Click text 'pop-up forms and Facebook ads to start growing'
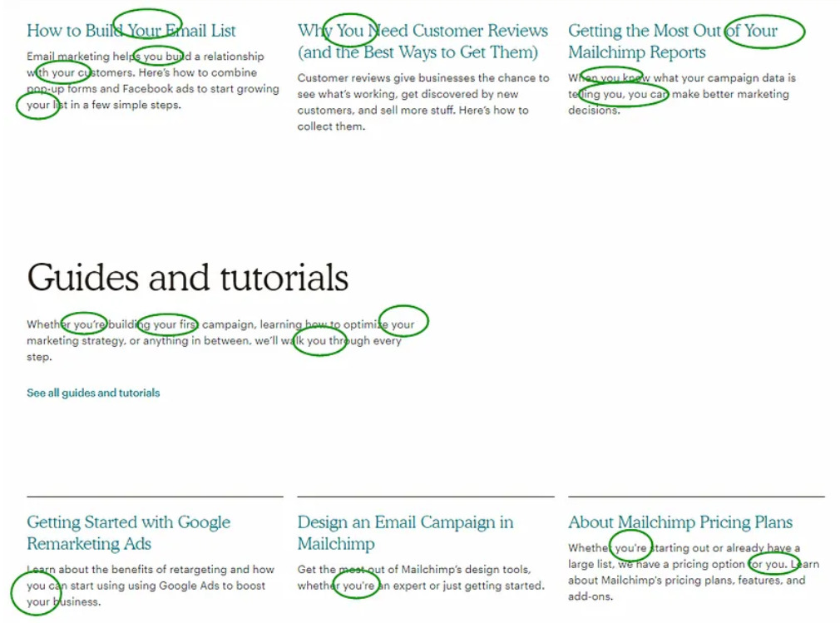840x623 pixels. (x=153, y=88)
